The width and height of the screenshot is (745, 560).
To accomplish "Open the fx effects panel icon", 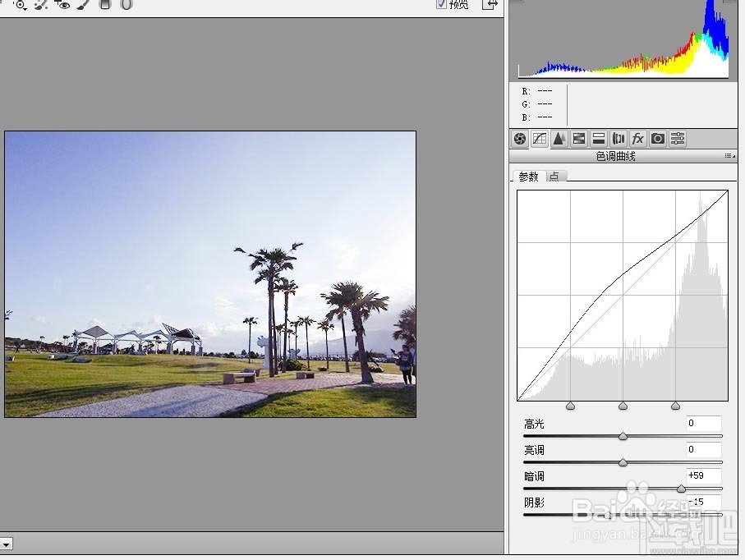I will (638, 138).
